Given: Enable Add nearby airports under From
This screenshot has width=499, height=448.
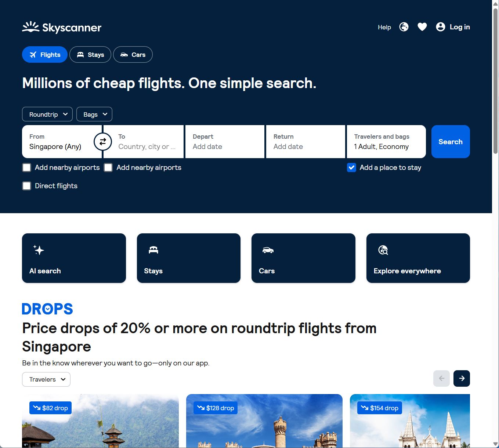Looking at the screenshot, I should [x=27, y=168].
